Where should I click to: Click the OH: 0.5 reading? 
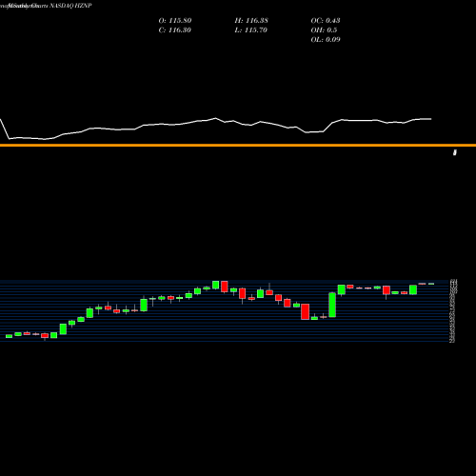324,30
